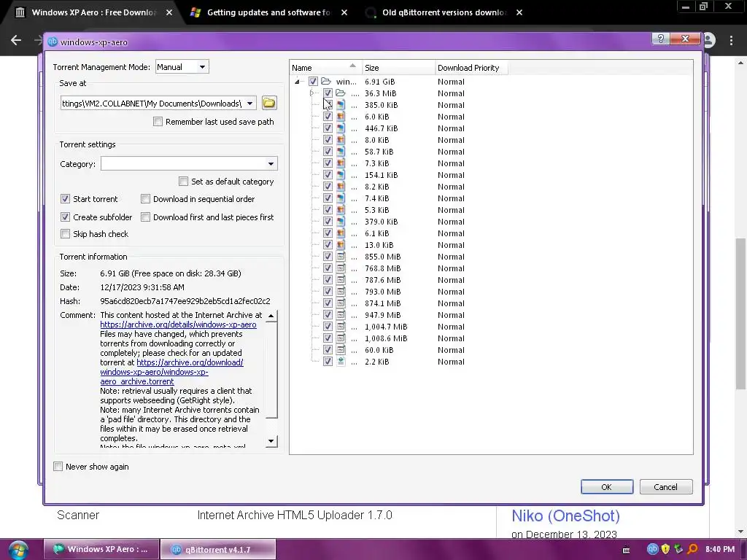Click the safely remove hardware icon in the tray

pyautogui.click(x=678, y=549)
